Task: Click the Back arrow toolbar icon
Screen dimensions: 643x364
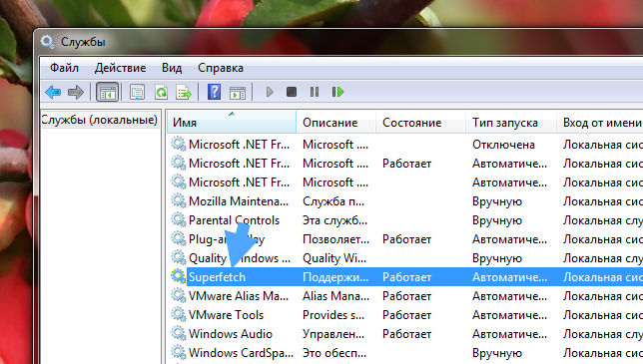Action: click(53, 92)
